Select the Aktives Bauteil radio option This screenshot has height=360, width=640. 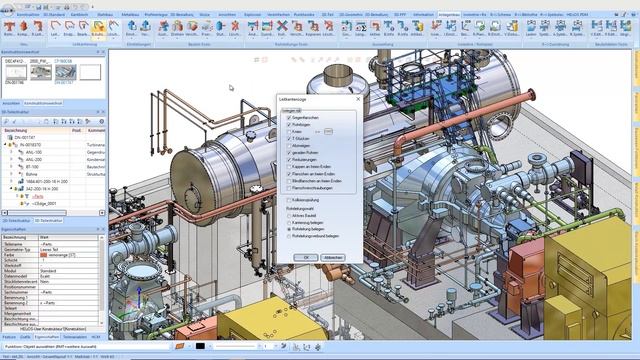tap(289, 216)
